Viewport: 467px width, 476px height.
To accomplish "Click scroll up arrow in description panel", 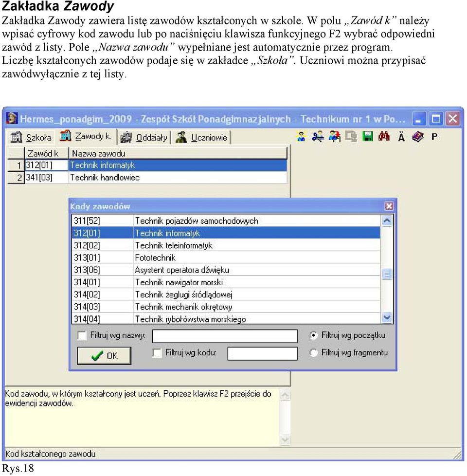I will [285, 395].
